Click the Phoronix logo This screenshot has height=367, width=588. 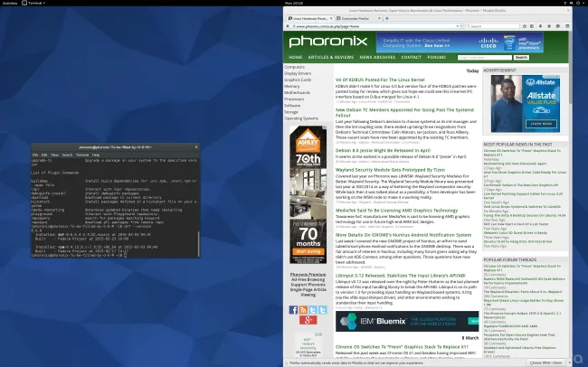(x=328, y=42)
